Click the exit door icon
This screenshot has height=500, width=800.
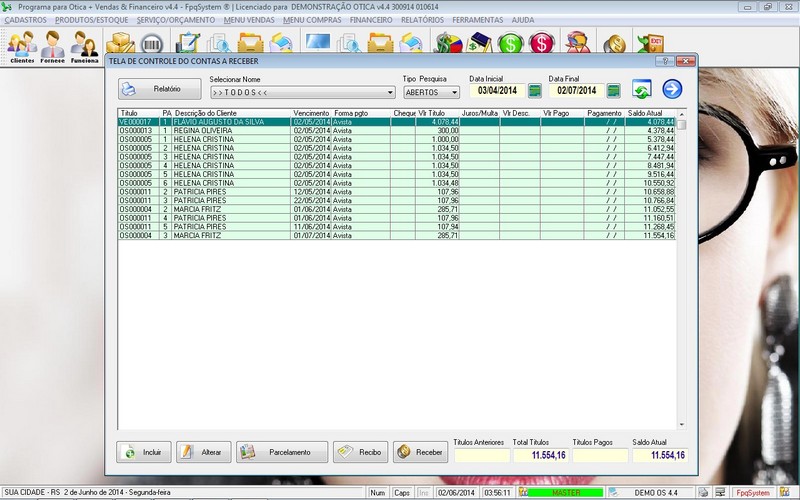click(651, 43)
